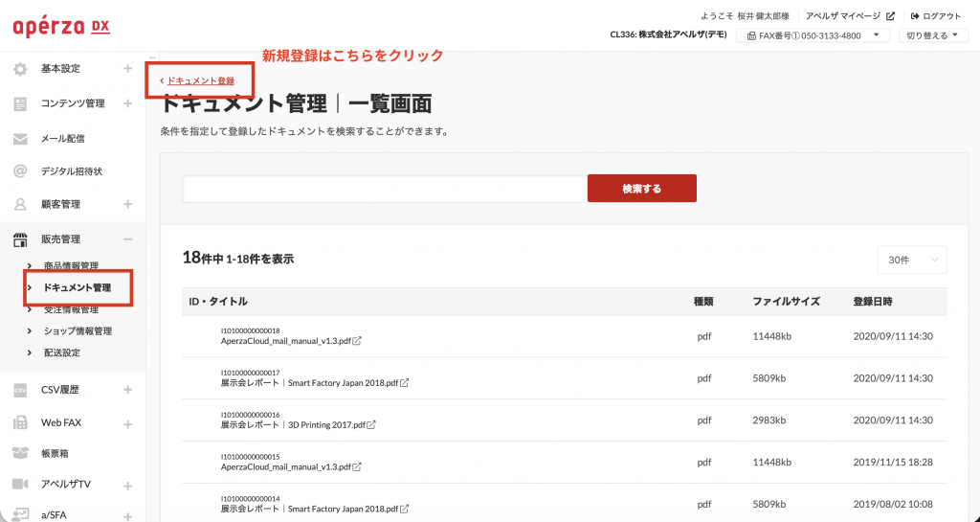Open external link icon beside 3D Printing 2017.pdf
Screen dimensions: 980x522
371,425
